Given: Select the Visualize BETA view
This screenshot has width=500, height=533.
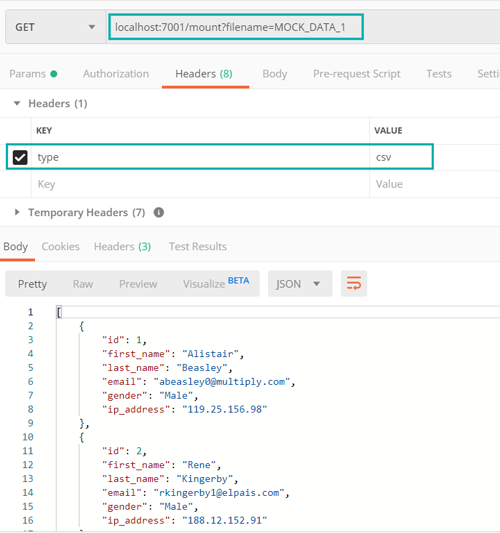Looking at the screenshot, I should coord(216,283).
